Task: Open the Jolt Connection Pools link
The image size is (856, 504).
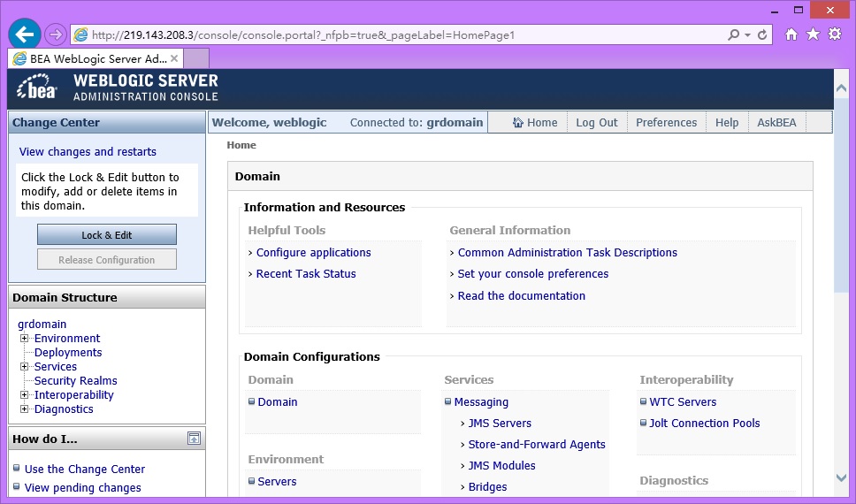Action: point(704,424)
